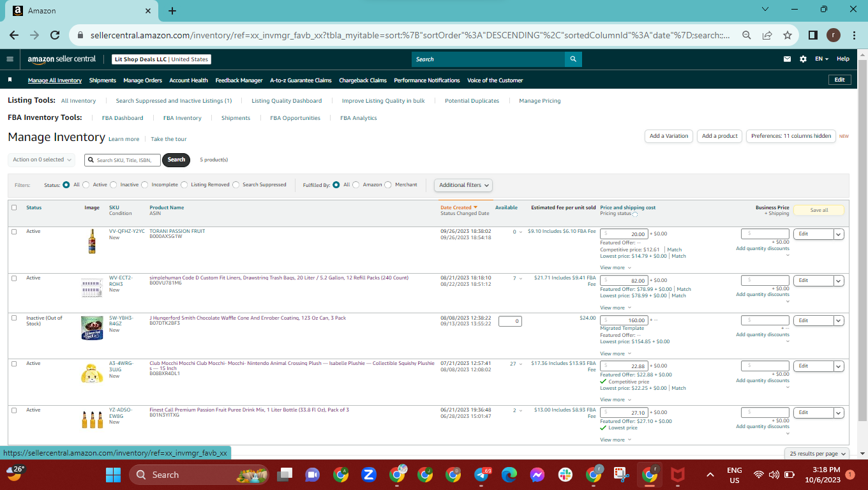Open Zoom from the taskbar
This screenshot has height=490, width=868.
point(368,475)
